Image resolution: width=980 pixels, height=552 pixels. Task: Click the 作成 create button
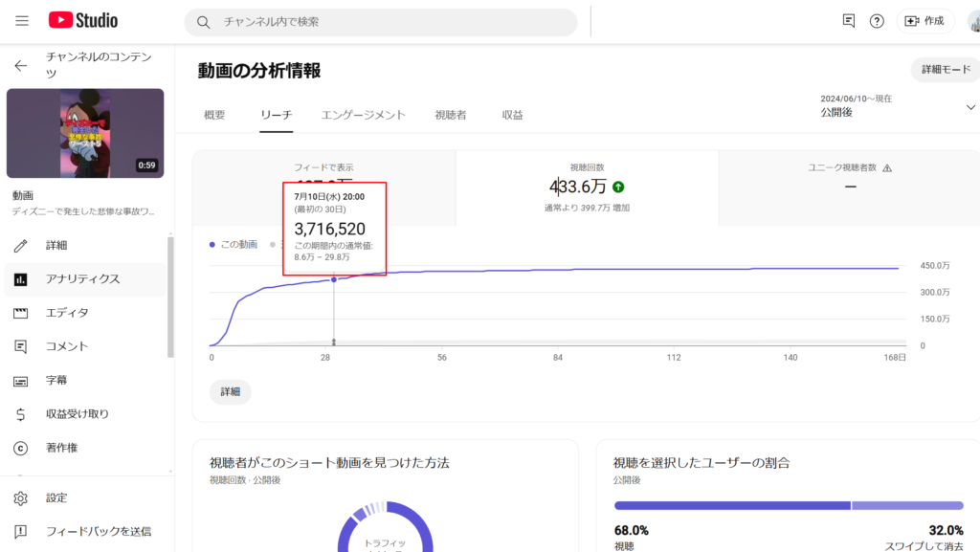click(924, 21)
